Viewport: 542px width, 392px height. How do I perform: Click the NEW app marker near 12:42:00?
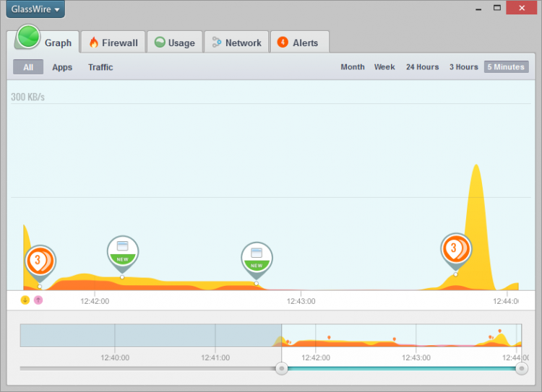coord(123,253)
